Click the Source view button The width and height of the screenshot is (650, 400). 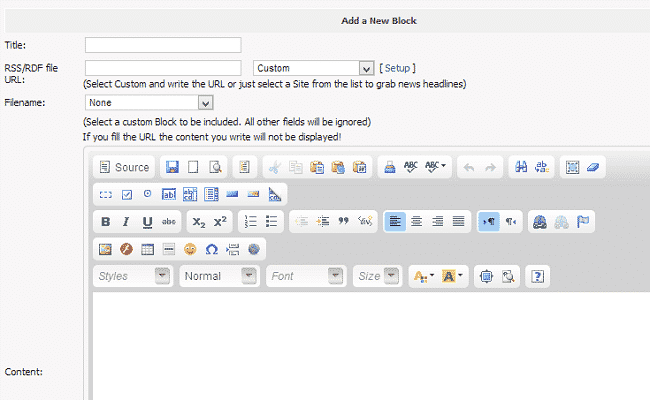(x=124, y=167)
